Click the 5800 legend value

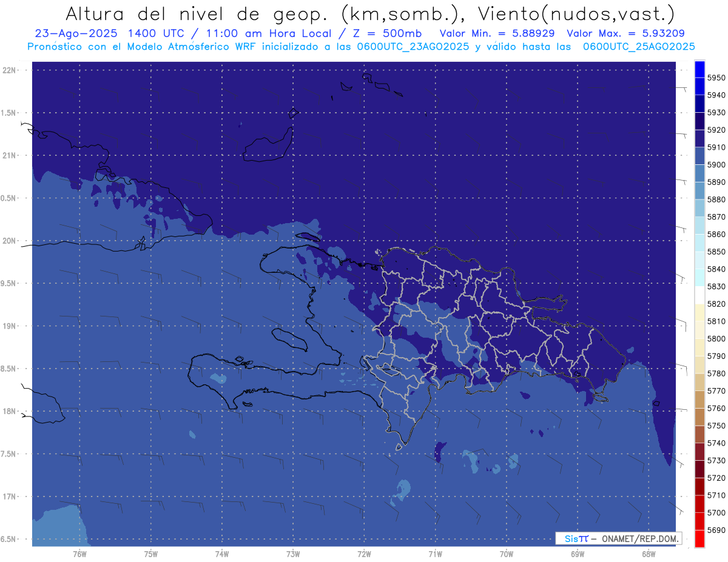coord(716,338)
